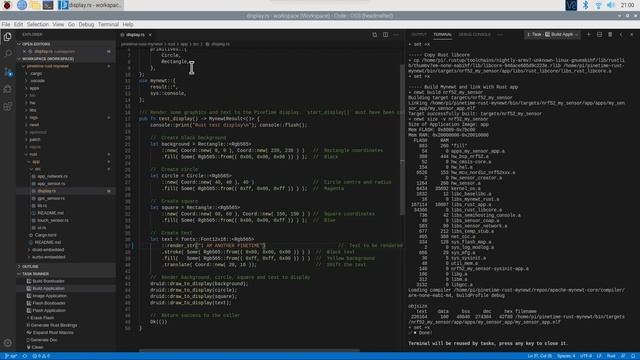Click the open changes icon in editor toolbar

pos(375,35)
